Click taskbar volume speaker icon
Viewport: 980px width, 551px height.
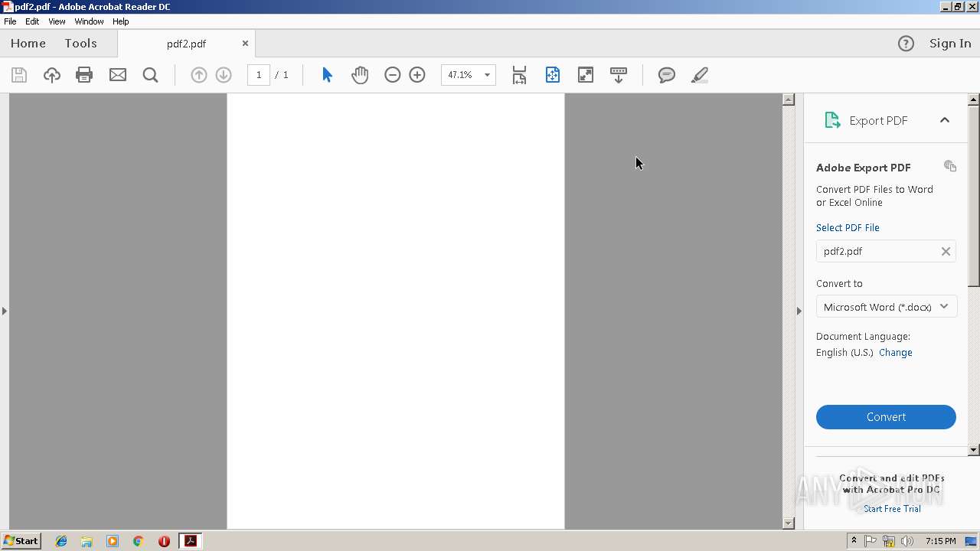pos(907,541)
